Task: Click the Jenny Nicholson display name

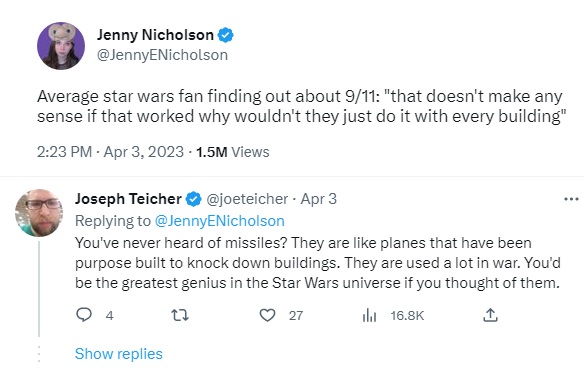Action: [x=155, y=35]
